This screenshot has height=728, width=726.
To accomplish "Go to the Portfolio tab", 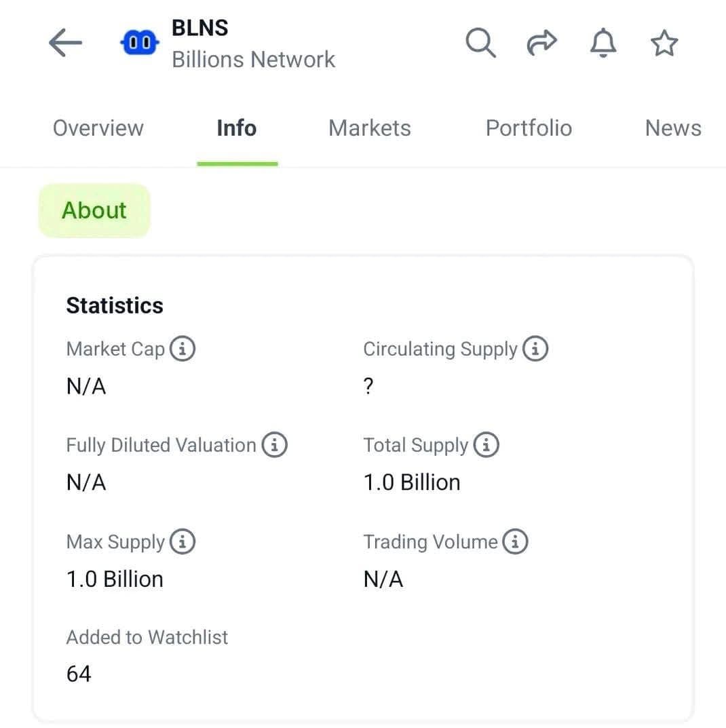I will coord(529,128).
